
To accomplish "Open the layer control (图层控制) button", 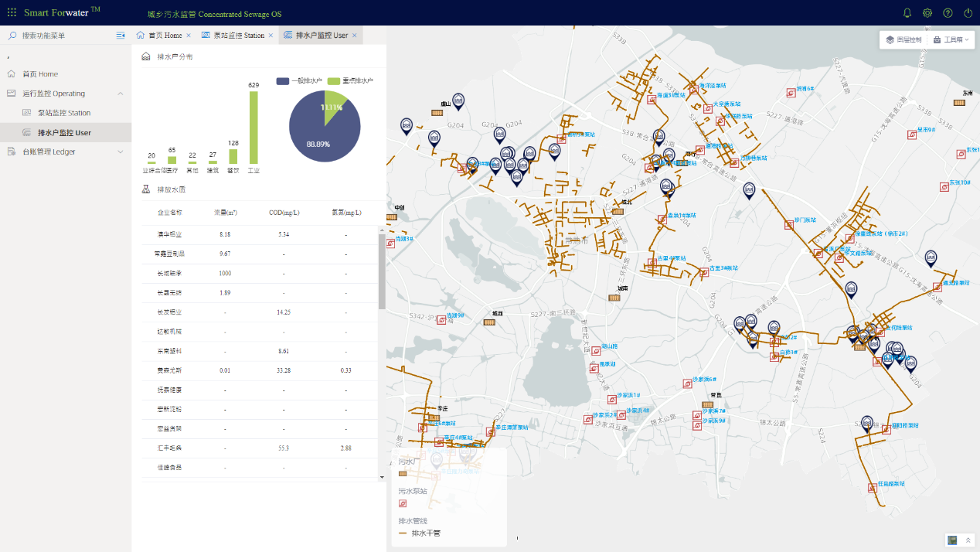I will [903, 39].
